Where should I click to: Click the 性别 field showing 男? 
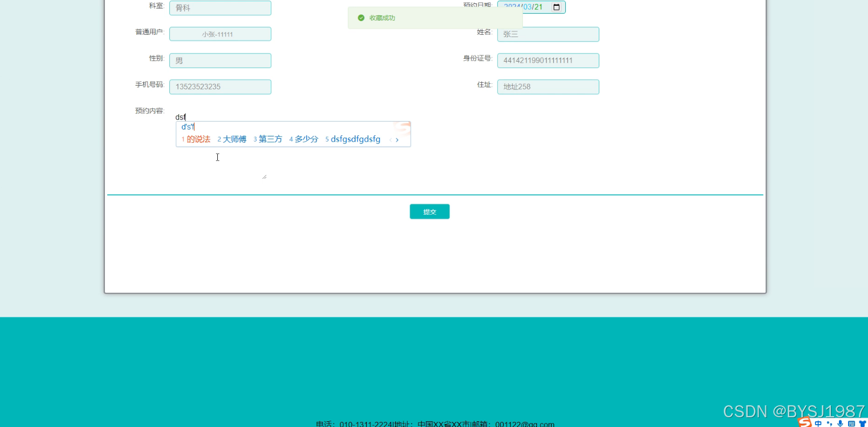(x=220, y=61)
